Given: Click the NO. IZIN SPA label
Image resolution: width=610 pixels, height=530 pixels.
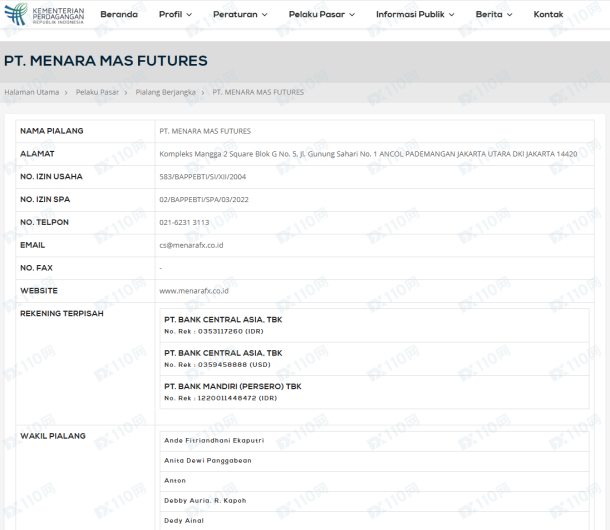Looking at the screenshot, I should click(x=45, y=199).
